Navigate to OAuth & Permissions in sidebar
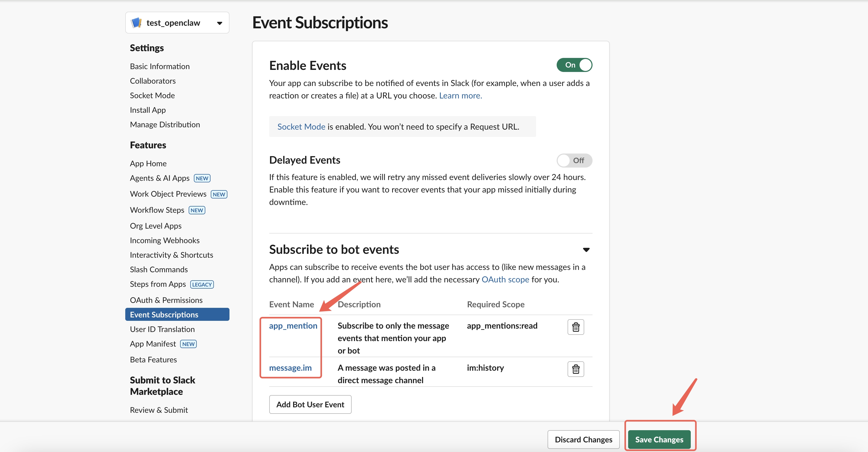 pos(166,300)
